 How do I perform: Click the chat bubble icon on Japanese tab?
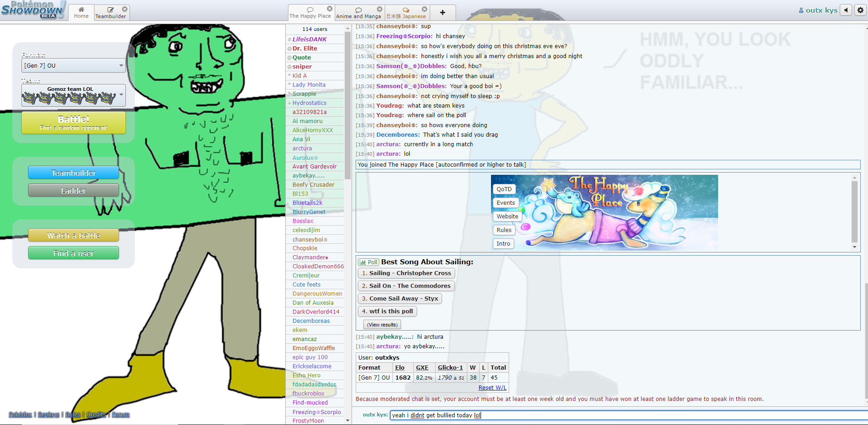tap(406, 10)
